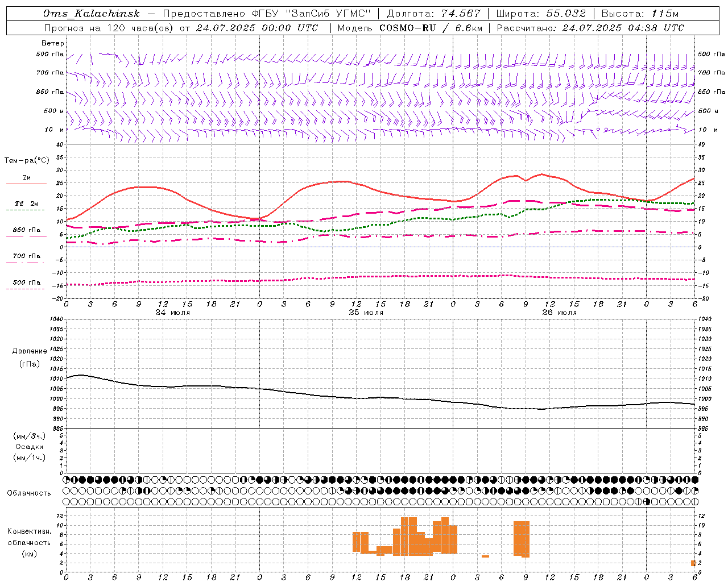728x582 pixels.
Task: Select the line Прогноз на 120 часа(ов)
Action: click(109, 28)
